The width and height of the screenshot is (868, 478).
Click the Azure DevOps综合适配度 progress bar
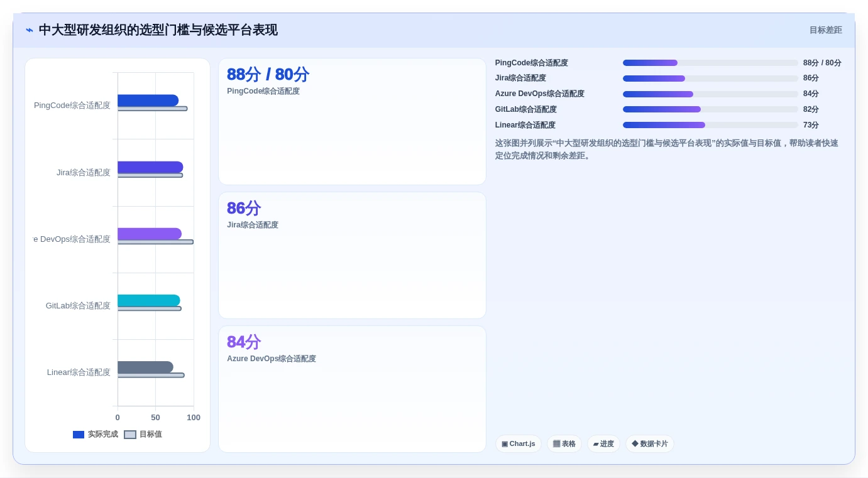[x=710, y=94]
